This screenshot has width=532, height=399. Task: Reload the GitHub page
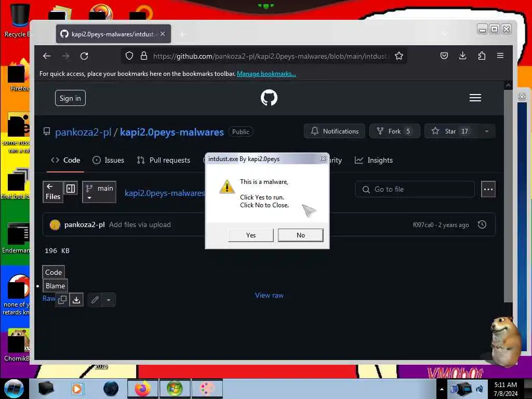84,56
